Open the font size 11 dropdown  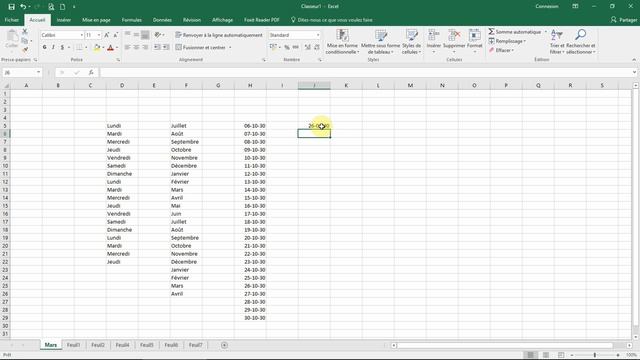click(99, 36)
